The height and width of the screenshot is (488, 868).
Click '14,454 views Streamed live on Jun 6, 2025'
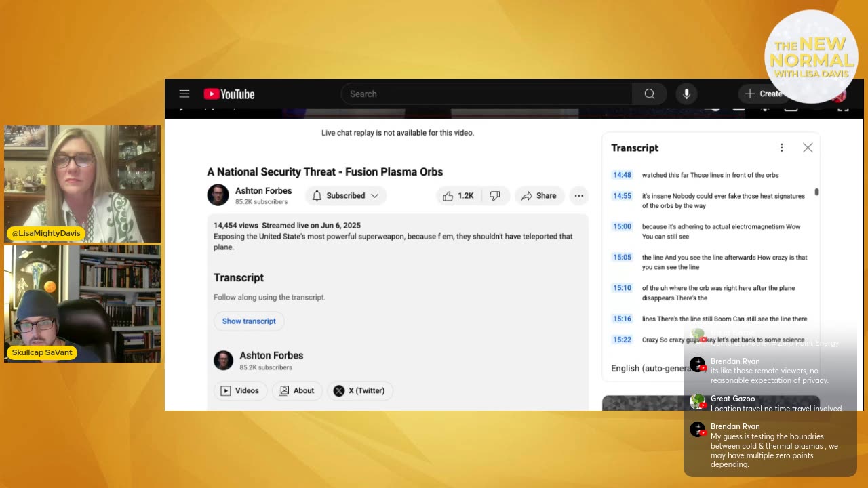[287, 225]
